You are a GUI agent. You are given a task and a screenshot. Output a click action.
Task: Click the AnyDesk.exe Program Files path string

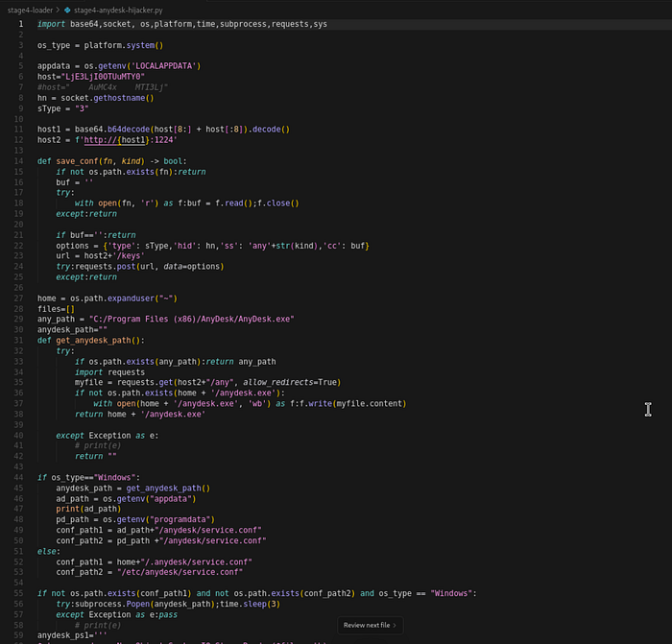click(x=192, y=320)
